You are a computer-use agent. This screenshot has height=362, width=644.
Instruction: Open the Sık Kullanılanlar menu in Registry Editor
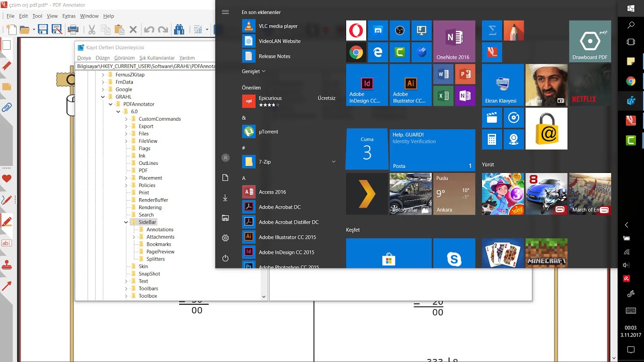click(x=157, y=58)
